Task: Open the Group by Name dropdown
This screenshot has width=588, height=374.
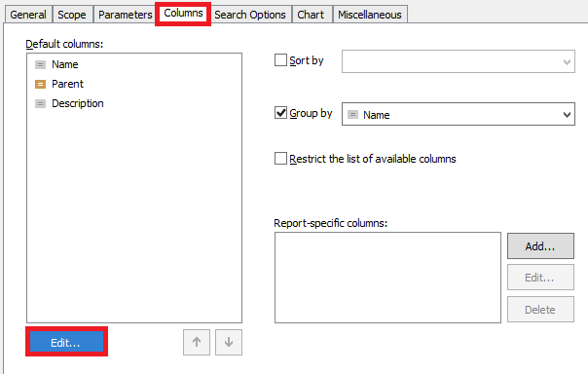Action: pos(459,114)
